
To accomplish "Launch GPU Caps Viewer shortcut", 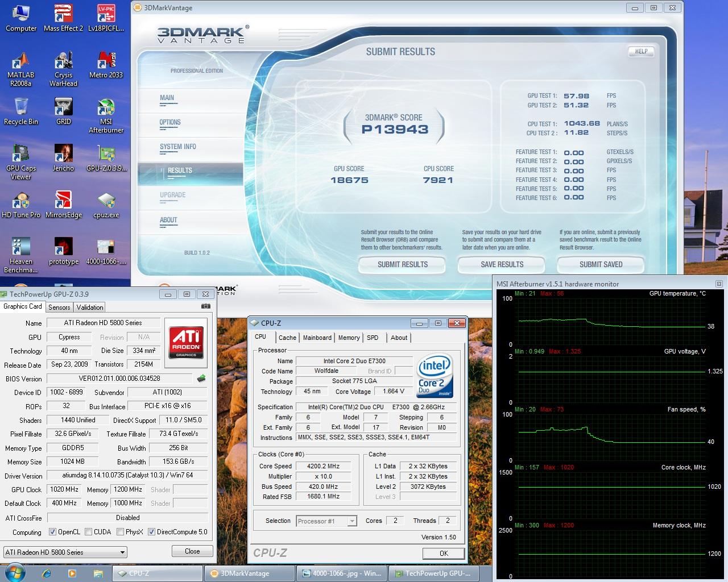I will tap(21, 163).
